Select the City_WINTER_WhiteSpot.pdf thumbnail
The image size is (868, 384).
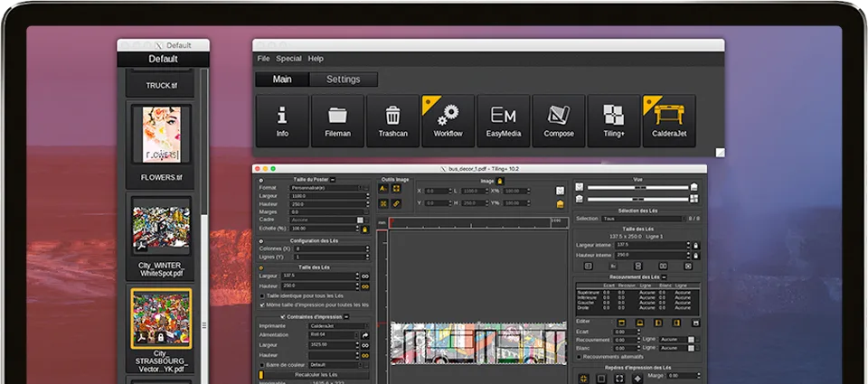point(161,227)
